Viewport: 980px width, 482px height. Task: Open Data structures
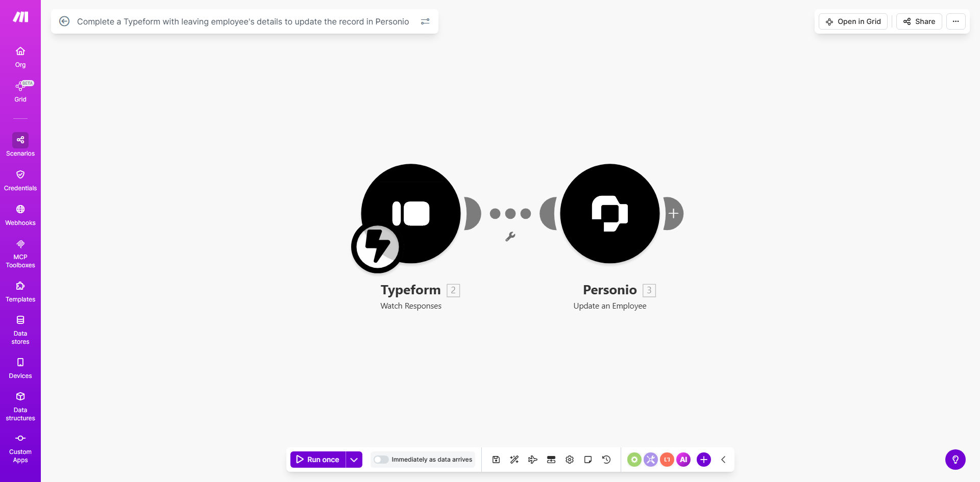click(x=20, y=407)
